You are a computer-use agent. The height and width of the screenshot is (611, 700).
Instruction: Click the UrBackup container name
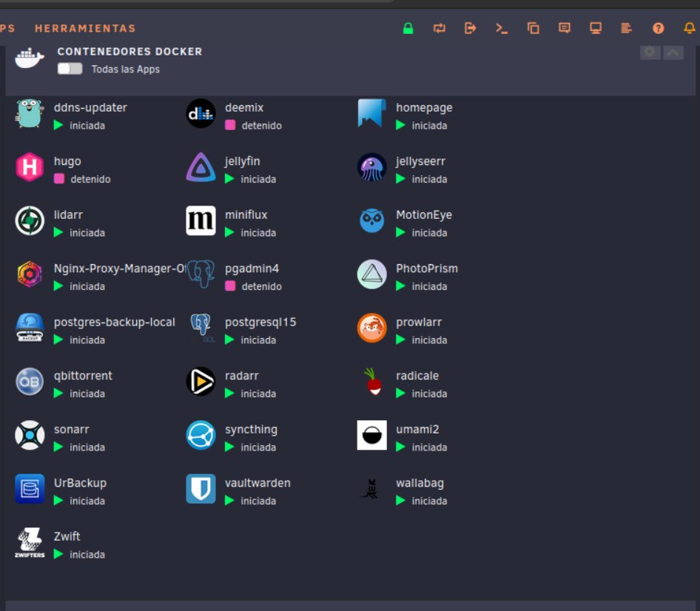coord(81,483)
